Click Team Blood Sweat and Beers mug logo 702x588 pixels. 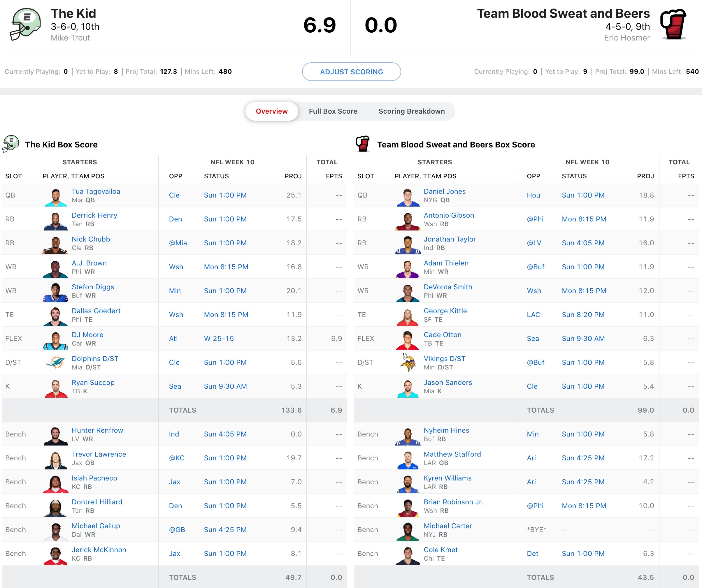coord(673,25)
